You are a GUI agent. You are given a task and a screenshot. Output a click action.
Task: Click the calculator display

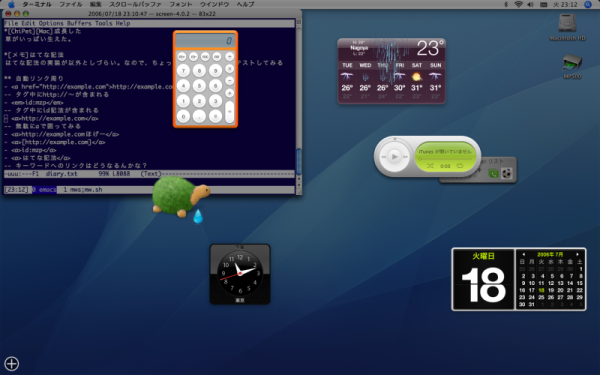tap(205, 41)
